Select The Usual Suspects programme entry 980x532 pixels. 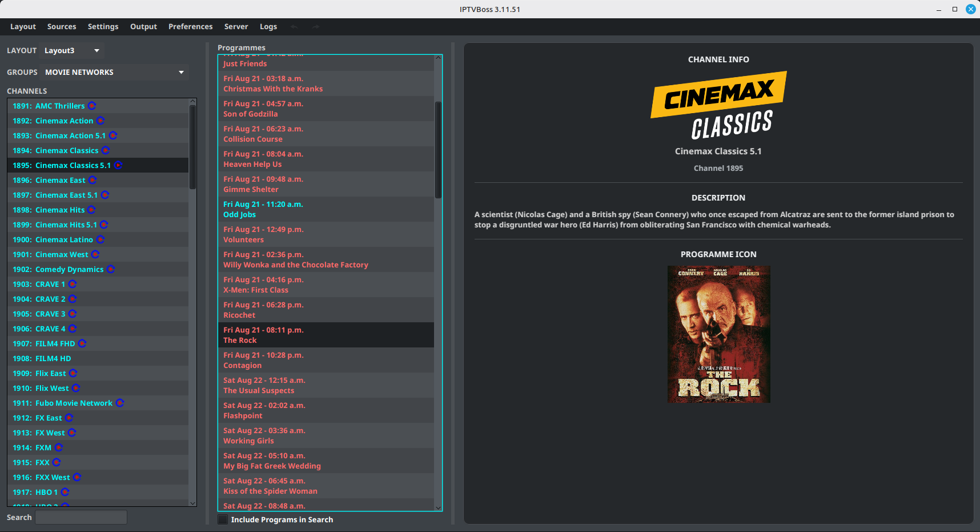[326, 385]
